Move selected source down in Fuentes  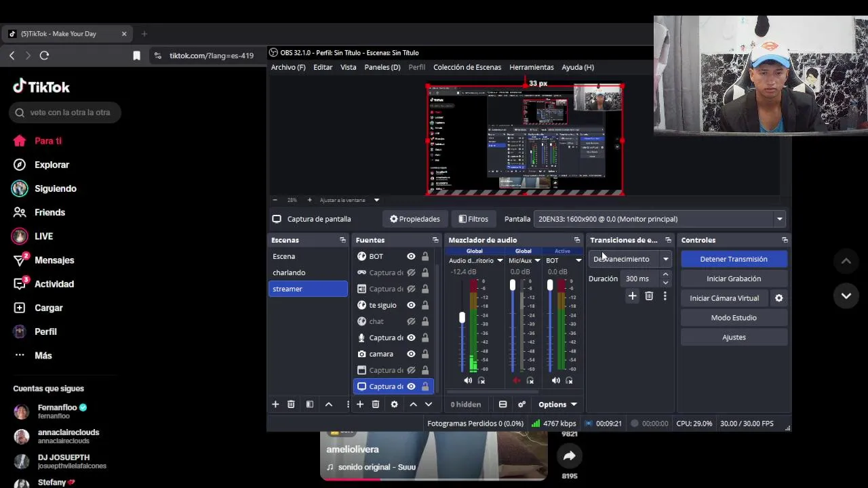(x=429, y=404)
